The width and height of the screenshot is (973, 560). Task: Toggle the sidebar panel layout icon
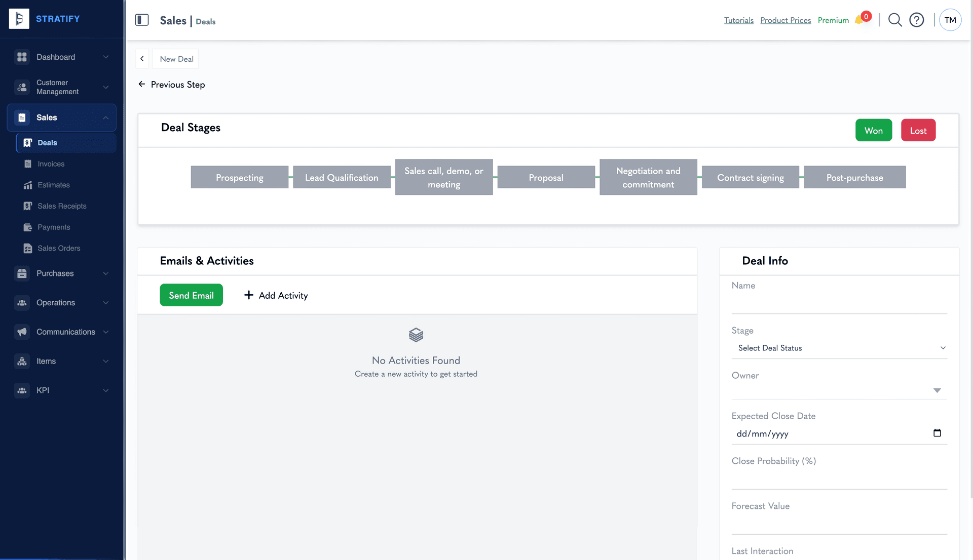tap(142, 20)
